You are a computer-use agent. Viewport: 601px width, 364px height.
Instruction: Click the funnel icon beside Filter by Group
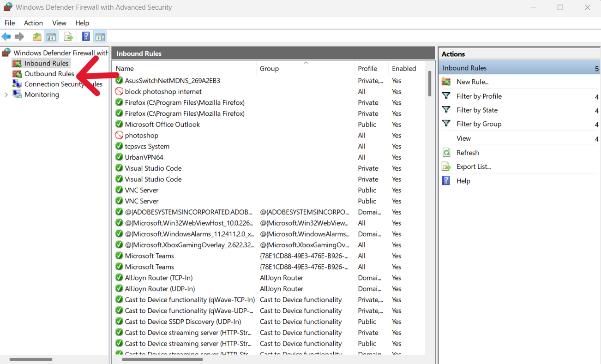(446, 124)
